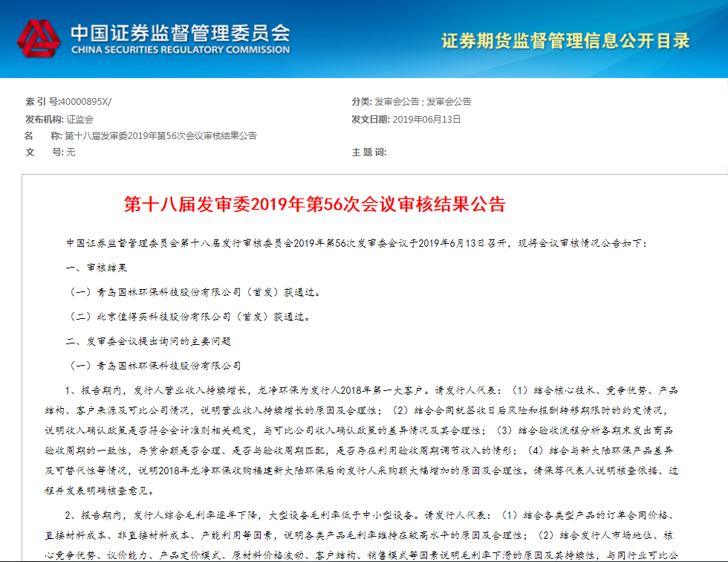The height and width of the screenshot is (562, 728).
Task: Click 证券期货监督管理信息公开目录 banner heading
Action: pos(565,41)
